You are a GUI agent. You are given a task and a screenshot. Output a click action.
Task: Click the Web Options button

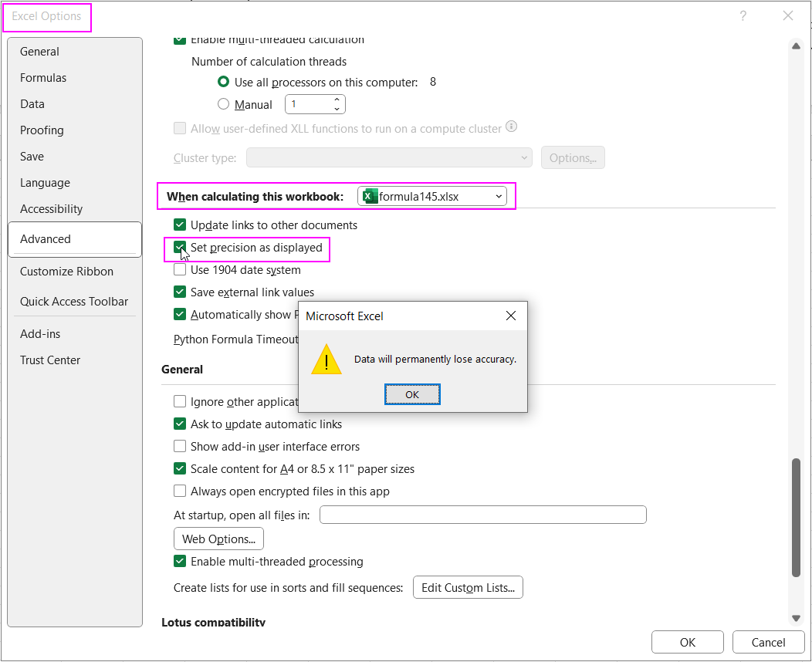pos(218,539)
